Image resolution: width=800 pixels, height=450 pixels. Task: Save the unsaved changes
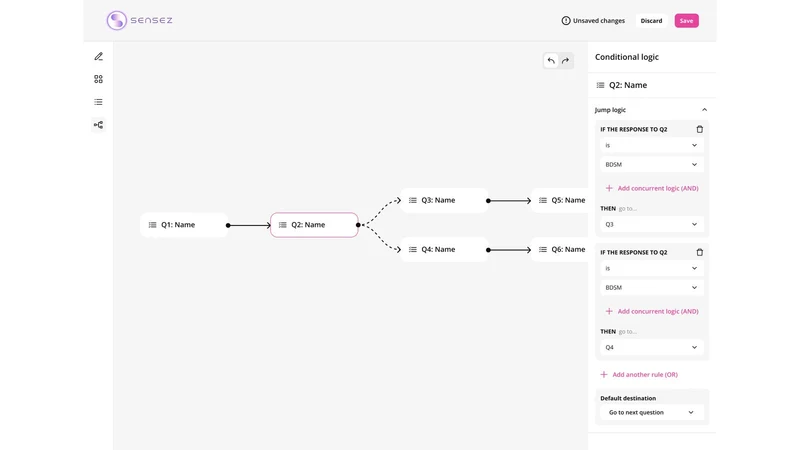click(x=686, y=21)
